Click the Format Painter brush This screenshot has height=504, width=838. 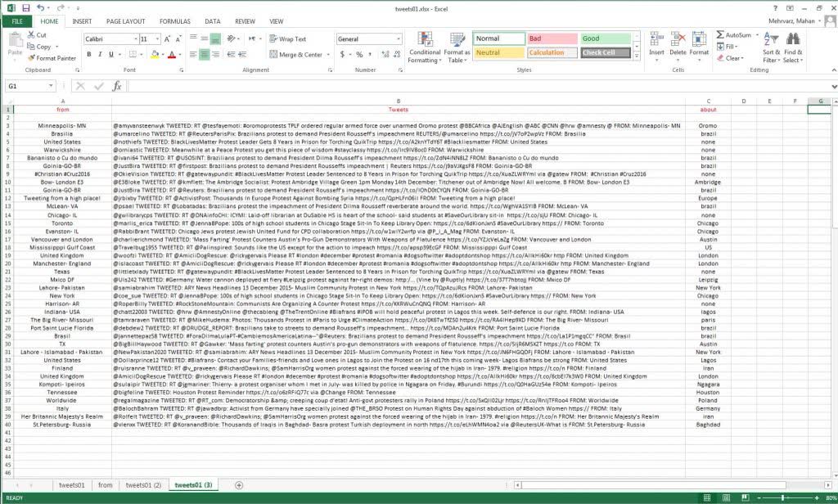(32, 58)
